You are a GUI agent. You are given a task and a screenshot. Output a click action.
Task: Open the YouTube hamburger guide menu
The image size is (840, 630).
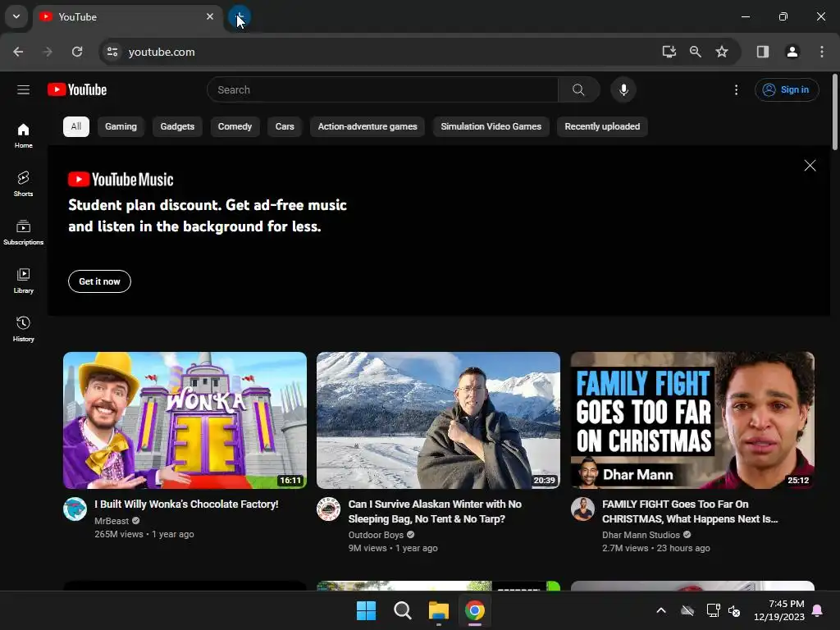point(23,89)
